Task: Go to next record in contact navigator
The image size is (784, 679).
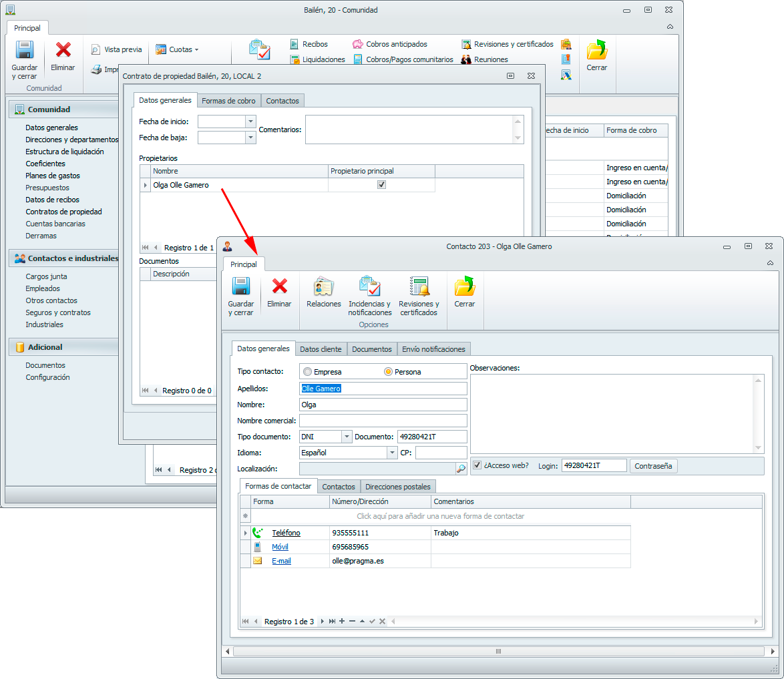Action: pos(323,621)
